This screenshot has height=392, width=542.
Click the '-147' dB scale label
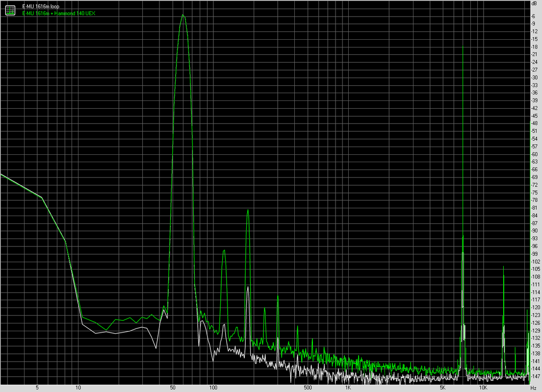pyautogui.click(x=536, y=376)
